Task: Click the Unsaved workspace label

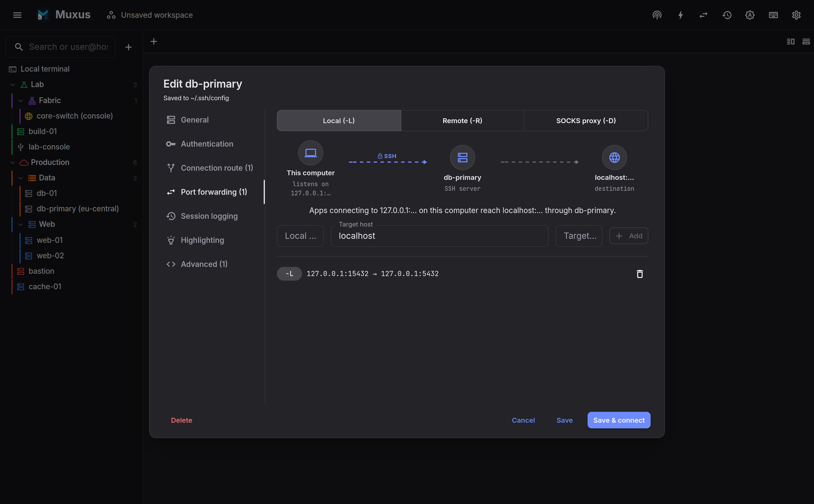Action: coord(157,15)
